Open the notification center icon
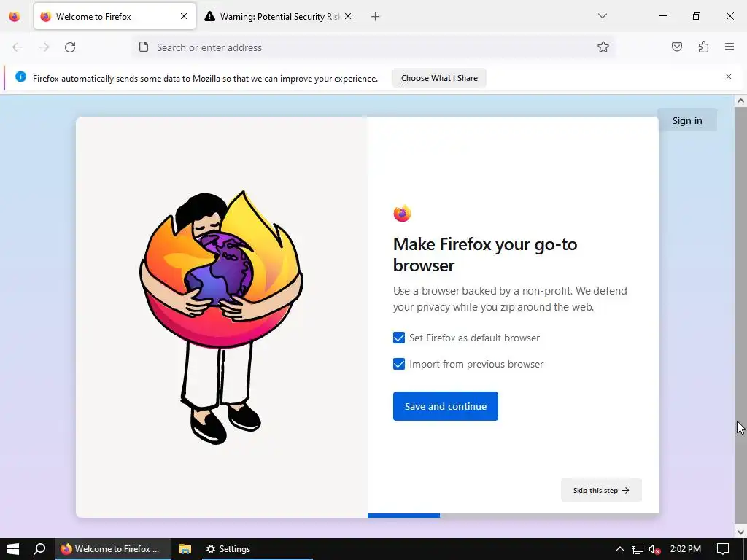This screenshot has height=560, width=747. [x=723, y=549]
